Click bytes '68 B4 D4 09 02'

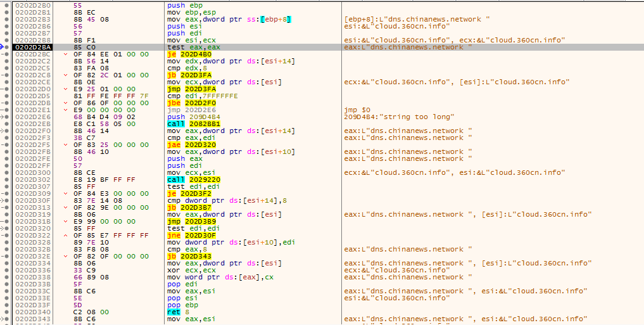click(104, 117)
